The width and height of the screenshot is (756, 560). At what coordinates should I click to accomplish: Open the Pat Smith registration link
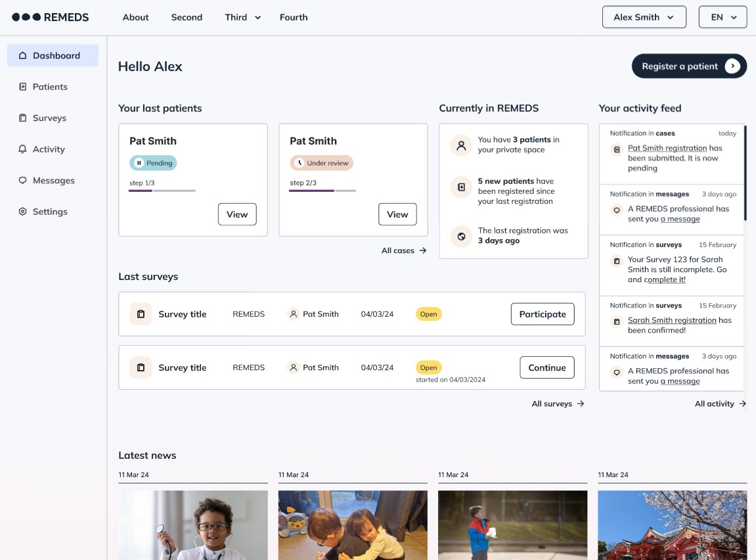(667, 149)
